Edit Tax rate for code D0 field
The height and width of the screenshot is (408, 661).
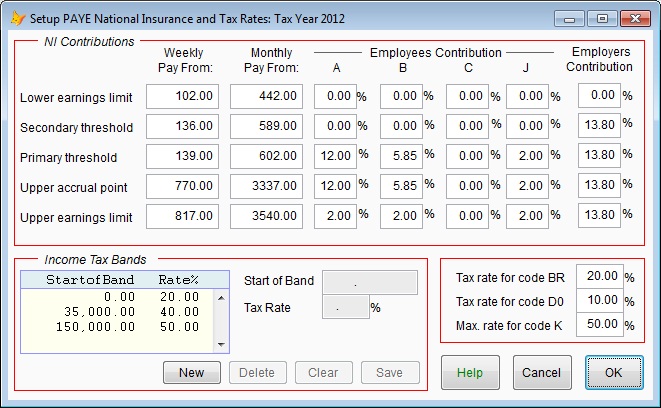tap(599, 300)
